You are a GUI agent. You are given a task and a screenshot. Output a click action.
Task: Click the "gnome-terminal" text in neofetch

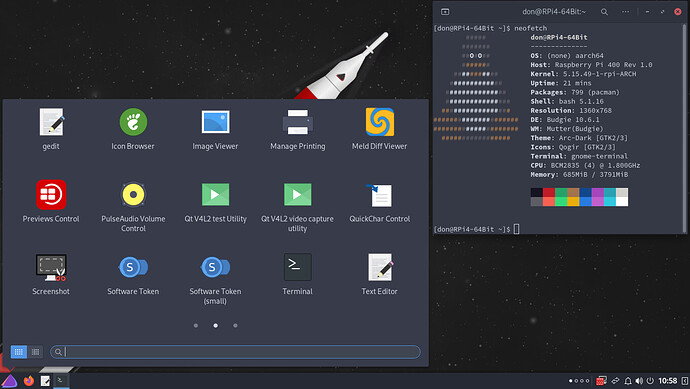(x=599, y=156)
